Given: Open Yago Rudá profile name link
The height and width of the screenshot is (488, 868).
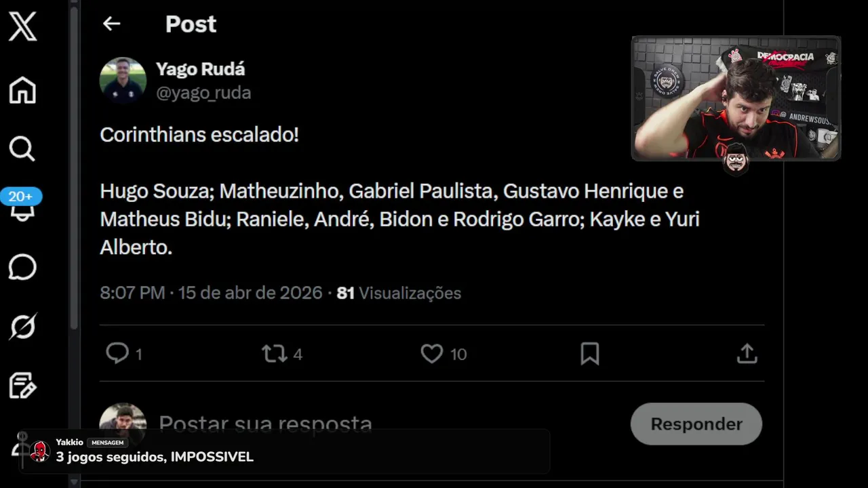Looking at the screenshot, I should click(201, 69).
